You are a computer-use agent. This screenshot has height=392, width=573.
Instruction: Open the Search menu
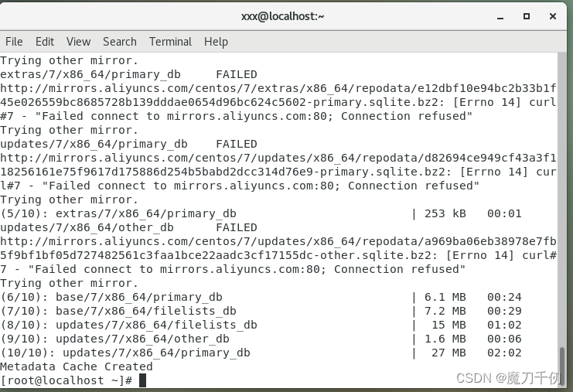pyautogui.click(x=120, y=42)
